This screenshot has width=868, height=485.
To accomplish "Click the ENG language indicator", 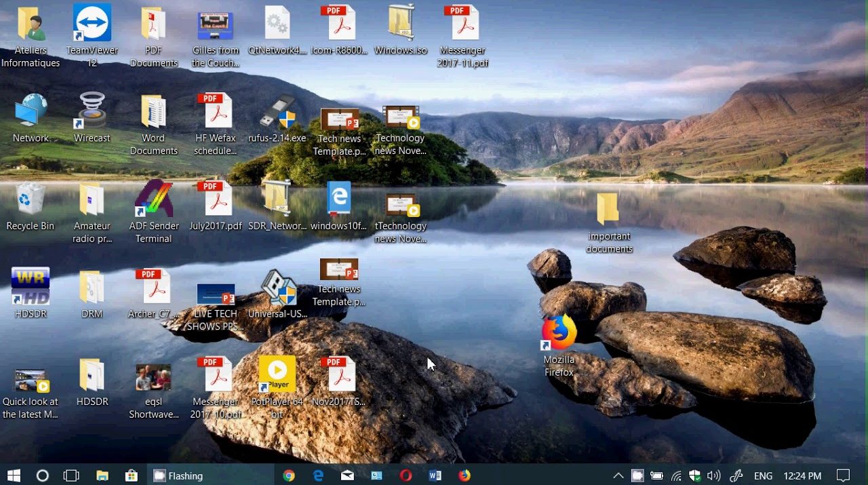I will 763,476.
